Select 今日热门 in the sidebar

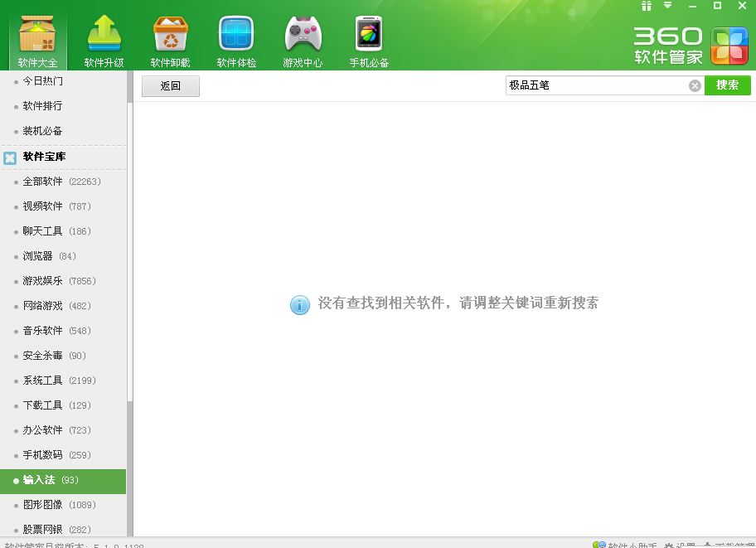tap(40, 82)
